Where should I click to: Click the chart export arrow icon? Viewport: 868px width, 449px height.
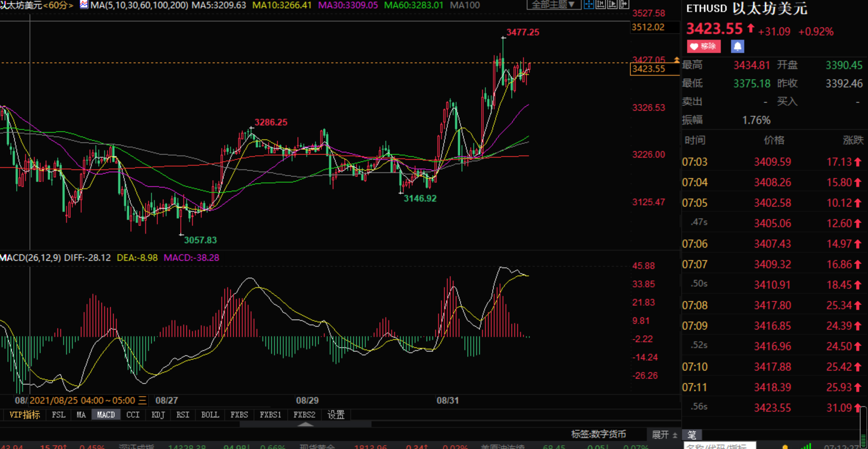624,4
